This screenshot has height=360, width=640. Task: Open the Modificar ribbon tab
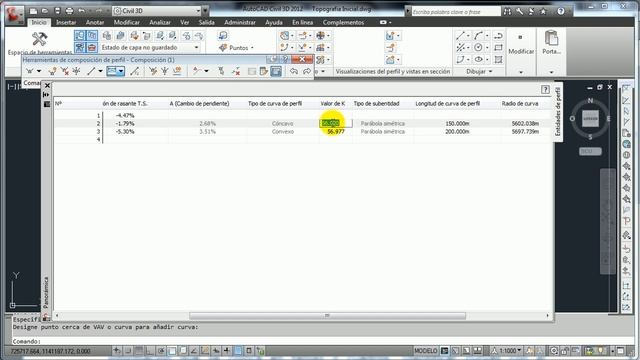pyautogui.click(x=127, y=22)
